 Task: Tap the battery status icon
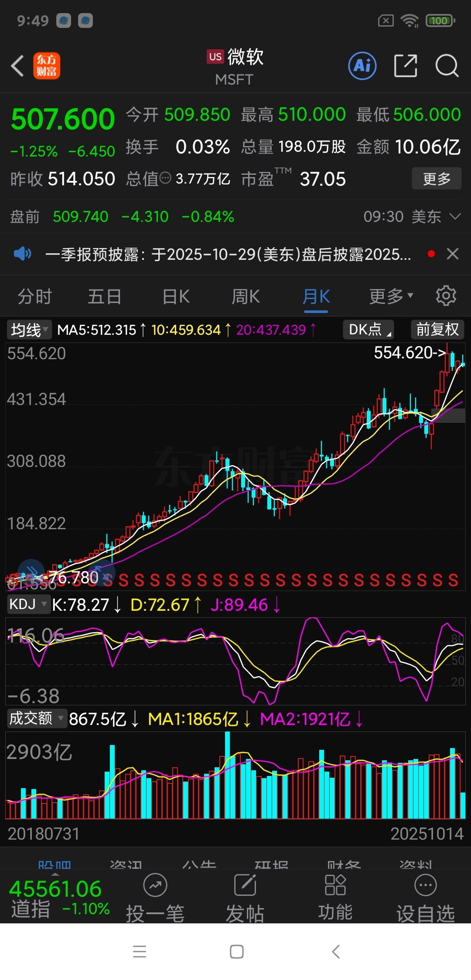pyautogui.click(x=440, y=20)
